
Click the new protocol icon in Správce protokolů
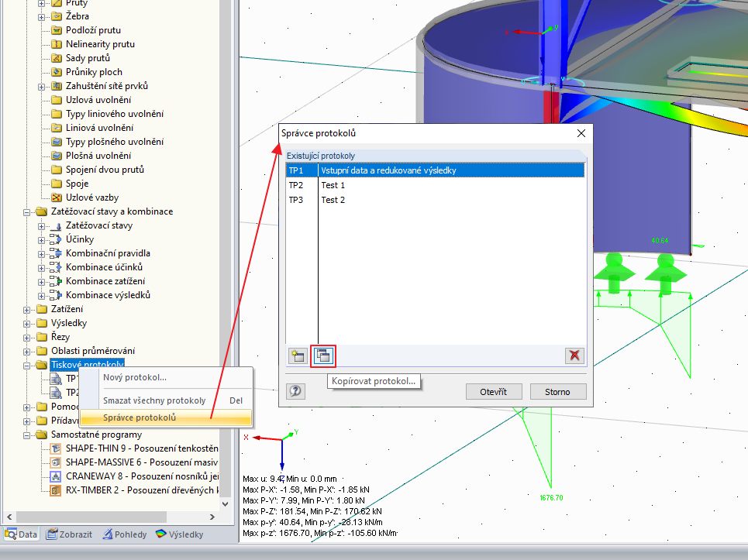(298, 356)
